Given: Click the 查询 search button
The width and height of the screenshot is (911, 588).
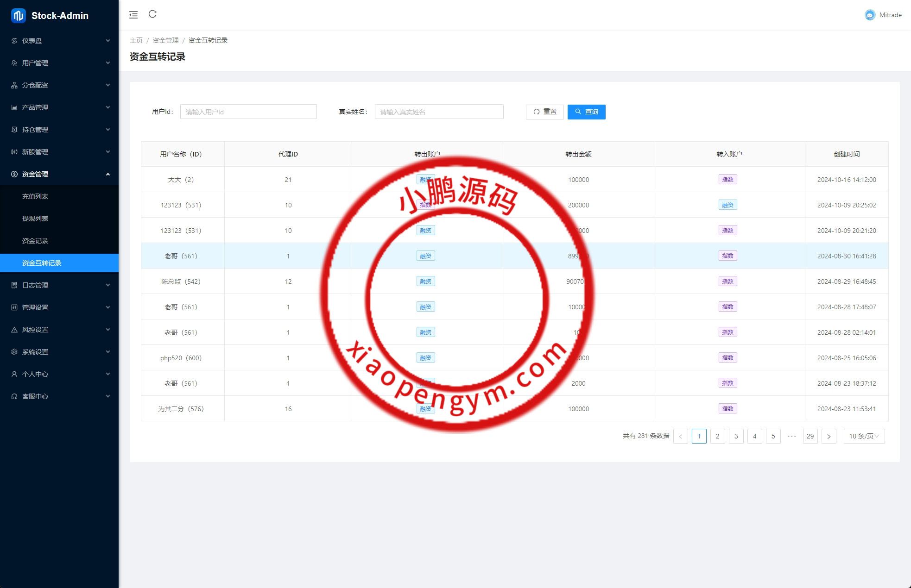Looking at the screenshot, I should click(586, 112).
